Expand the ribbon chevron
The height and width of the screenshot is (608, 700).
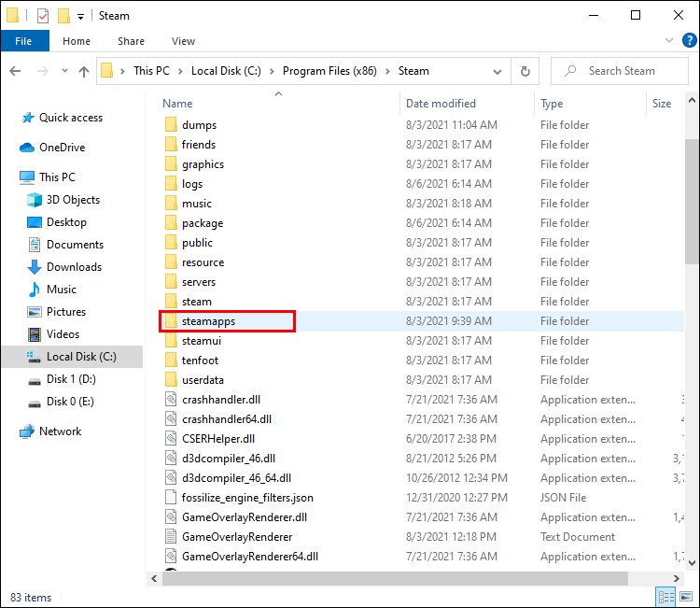point(669,41)
